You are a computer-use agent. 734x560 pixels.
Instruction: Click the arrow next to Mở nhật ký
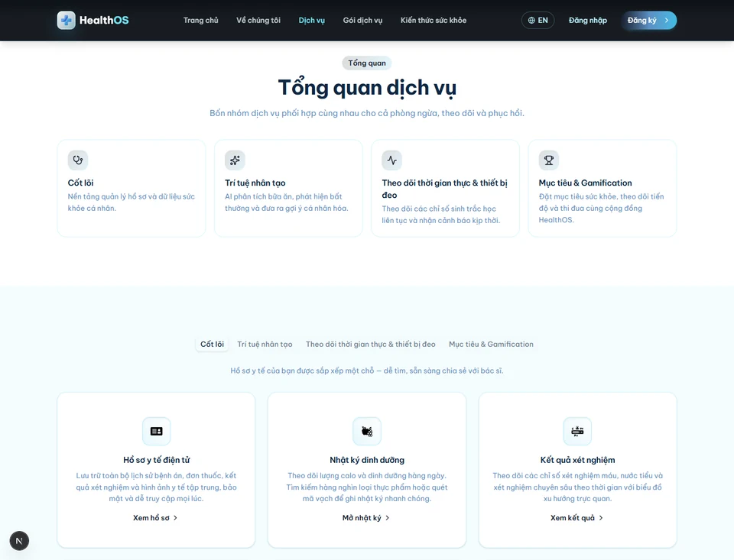click(387, 518)
